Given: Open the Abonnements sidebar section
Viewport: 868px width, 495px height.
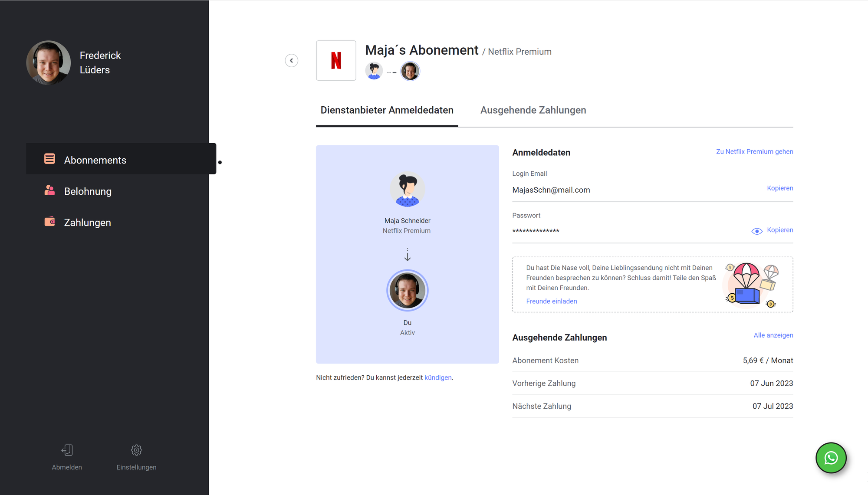Looking at the screenshot, I should [x=121, y=159].
